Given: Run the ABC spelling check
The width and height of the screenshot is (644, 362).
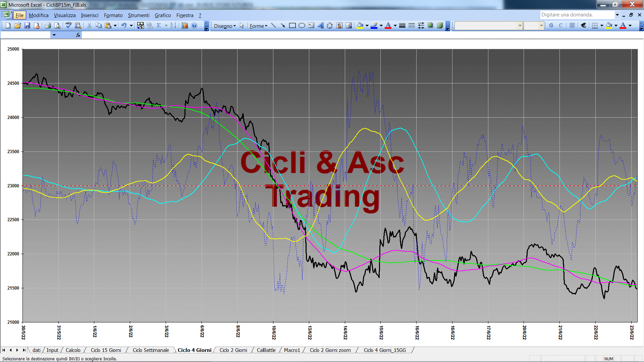Looking at the screenshot, I should click(x=68, y=25).
